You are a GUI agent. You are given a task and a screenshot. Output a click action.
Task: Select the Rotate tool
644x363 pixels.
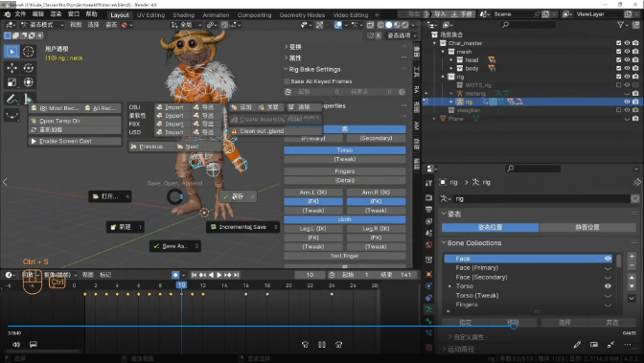point(29,68)
